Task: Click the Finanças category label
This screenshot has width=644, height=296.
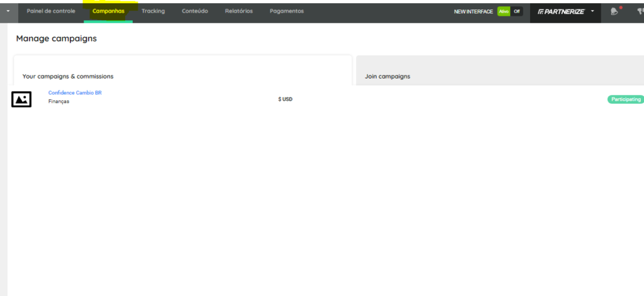Action: [58, 101]
